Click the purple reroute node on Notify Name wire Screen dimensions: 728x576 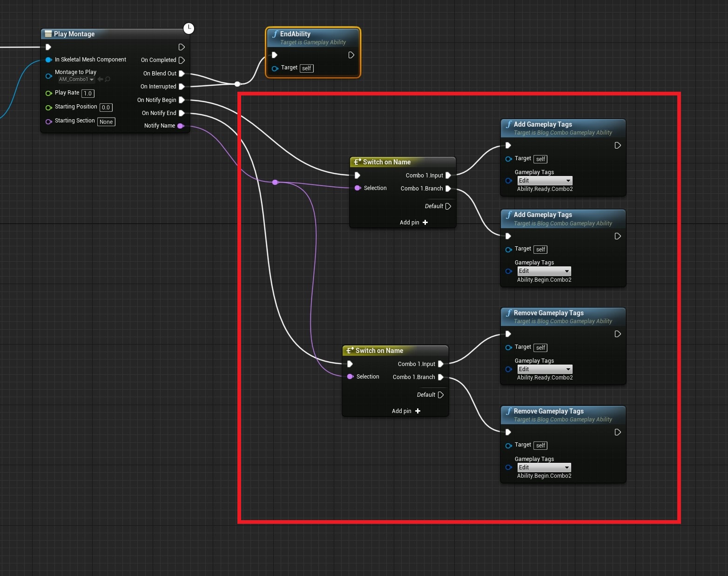click(275, 182)
